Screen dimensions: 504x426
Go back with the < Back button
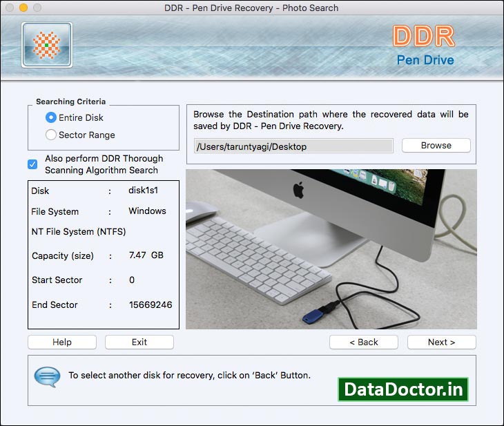click(x=364, y=342)
